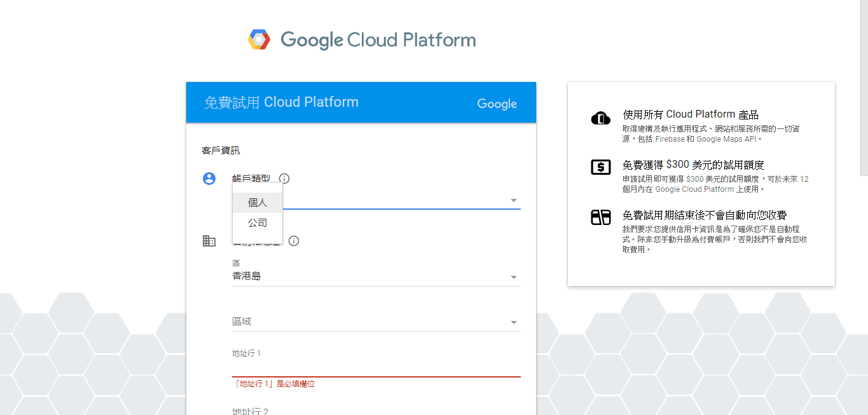
Task: Click the account type person icon
Action: (x=209, y=179)
